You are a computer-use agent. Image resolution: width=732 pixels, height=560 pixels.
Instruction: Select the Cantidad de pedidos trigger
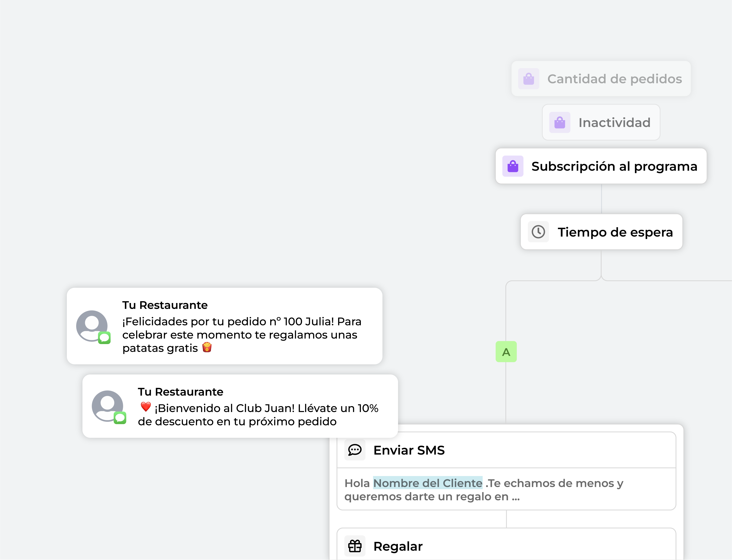601,79
